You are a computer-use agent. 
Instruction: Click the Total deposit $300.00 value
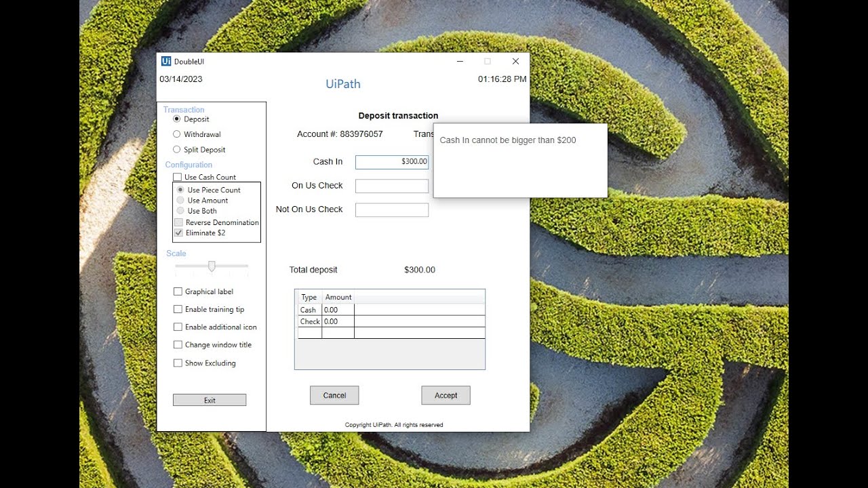pyautogui.click(x=420, y=270)
